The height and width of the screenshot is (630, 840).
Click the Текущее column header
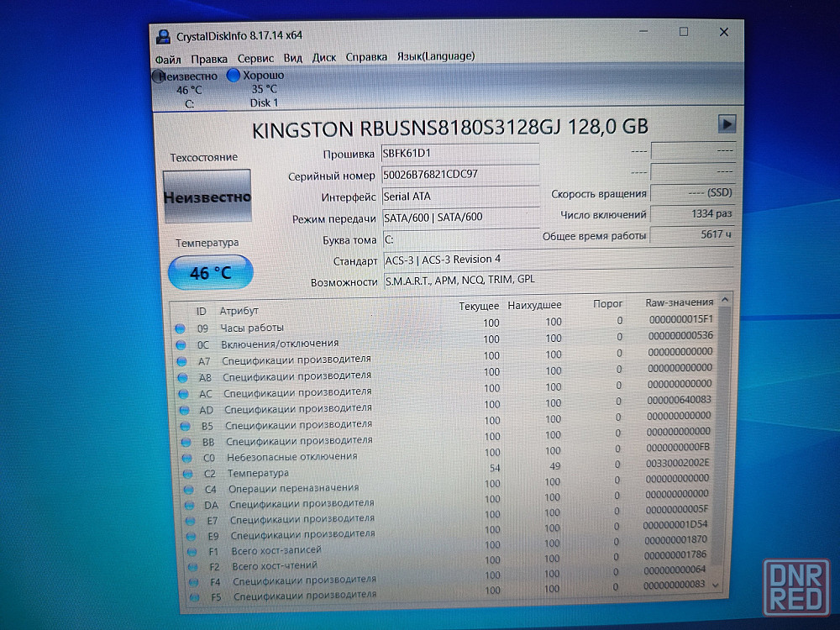click(x=479, y=306)
